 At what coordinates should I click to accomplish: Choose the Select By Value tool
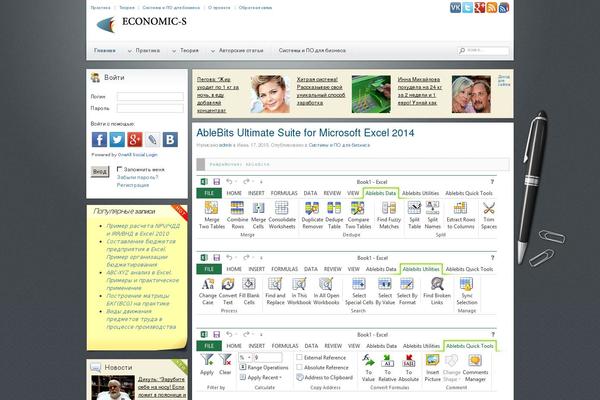pyautogui.click(x=385, y=292)
